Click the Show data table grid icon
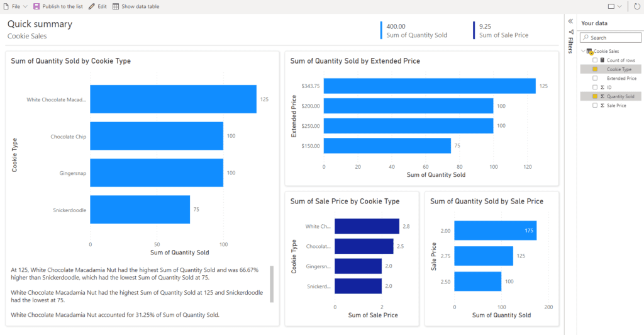 pyautogui.click(x=116, y=6)
